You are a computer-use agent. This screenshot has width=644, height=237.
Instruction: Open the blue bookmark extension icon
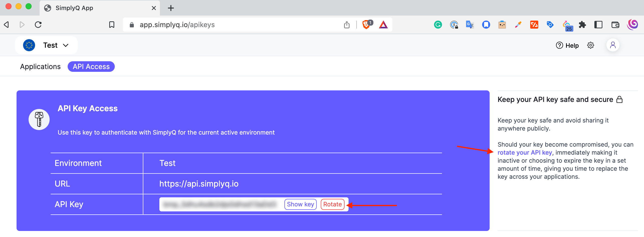[x=486, y=25]
